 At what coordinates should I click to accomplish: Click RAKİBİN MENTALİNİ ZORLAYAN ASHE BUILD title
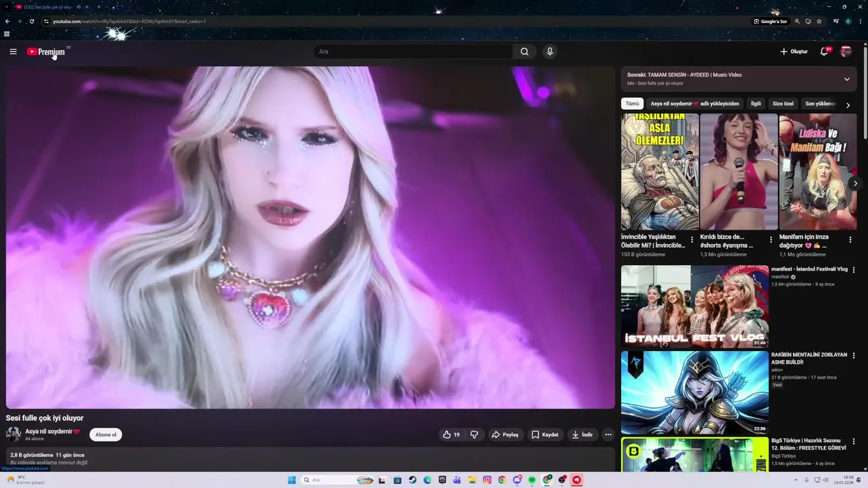coord(810,359)
